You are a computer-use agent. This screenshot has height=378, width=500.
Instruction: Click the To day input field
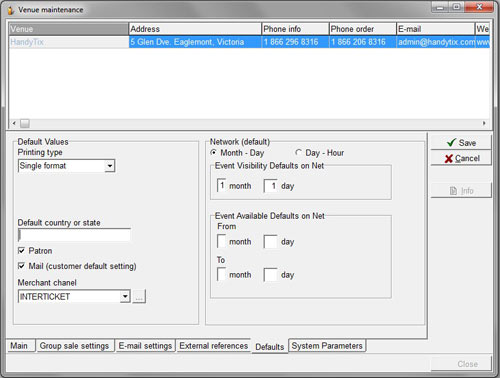tap(270, 275)
